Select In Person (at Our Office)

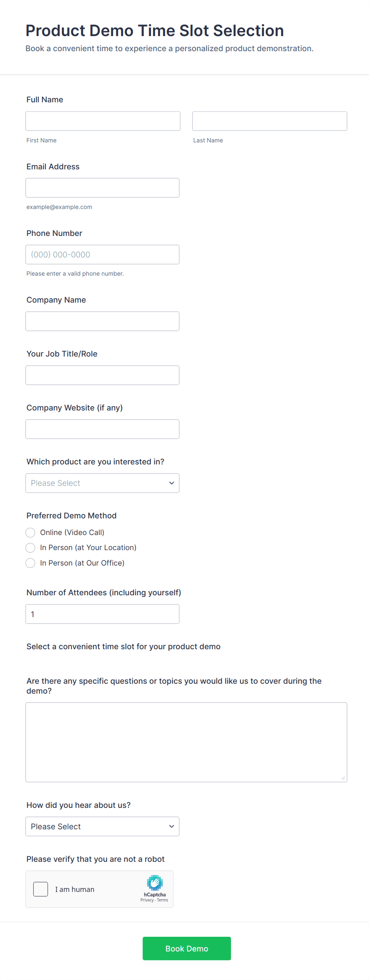coord(31,563)
